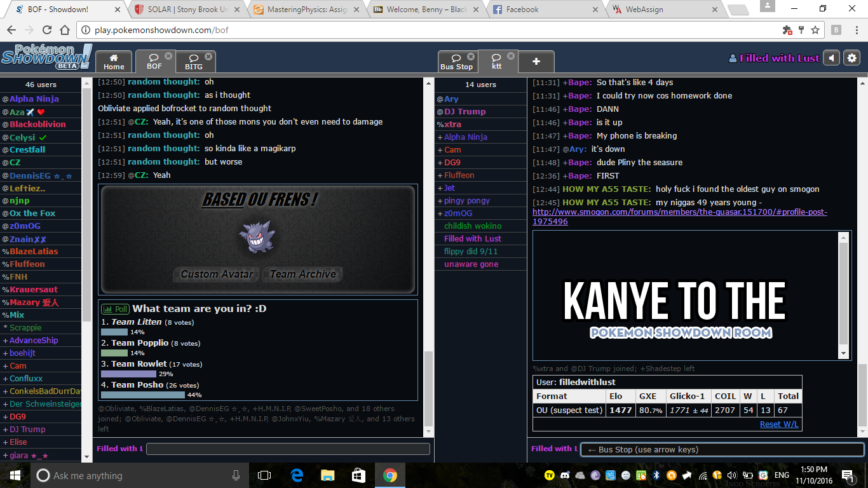Click scroll-down arrow in Kanye banner box

[844, 354]
